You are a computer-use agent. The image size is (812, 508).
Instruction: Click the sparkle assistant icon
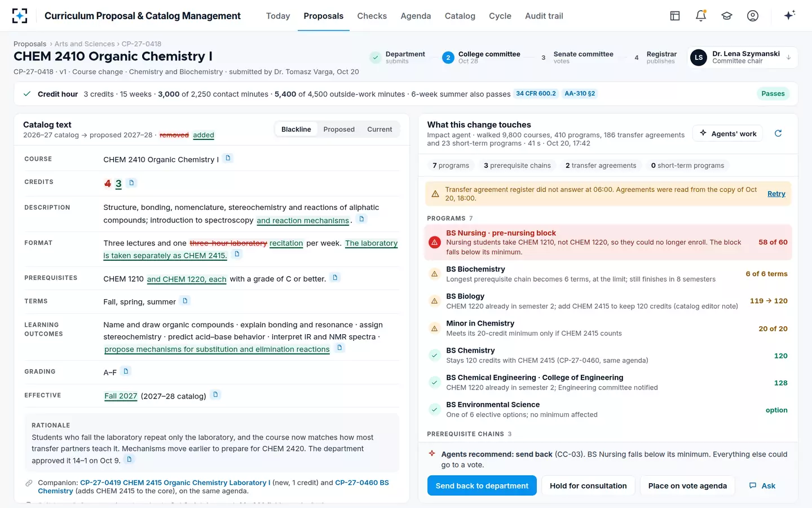coord(789,15)
